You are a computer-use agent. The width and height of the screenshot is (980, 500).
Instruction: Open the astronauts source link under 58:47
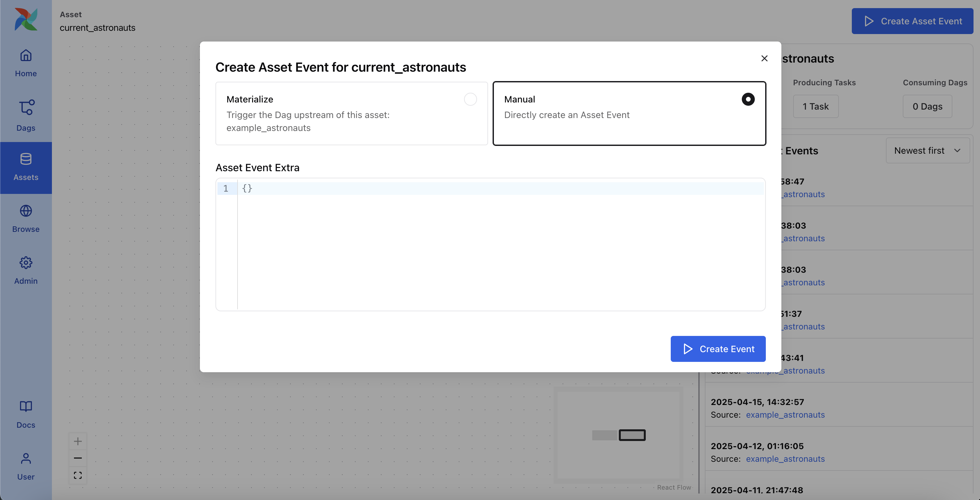coord(803,194)
